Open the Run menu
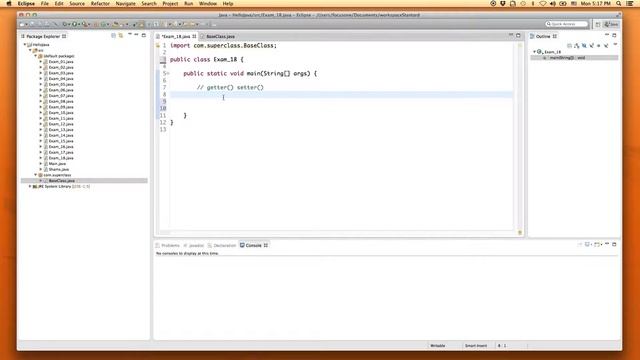 (189, 4)
